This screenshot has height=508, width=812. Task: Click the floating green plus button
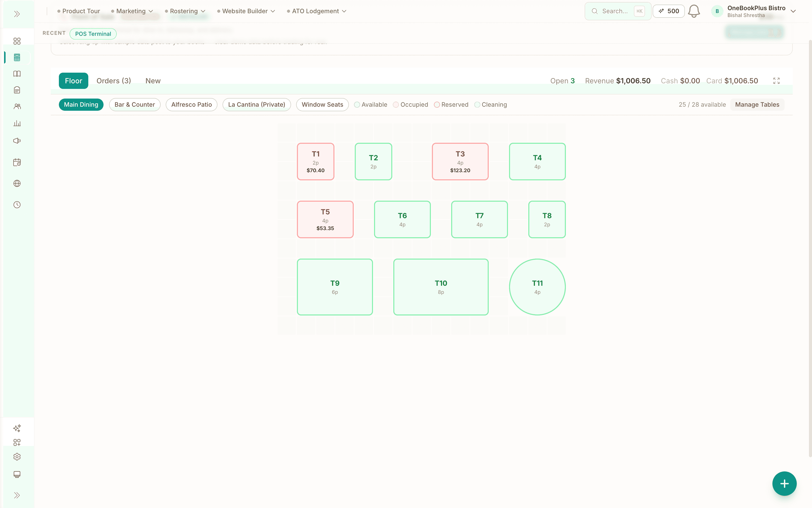784,483
